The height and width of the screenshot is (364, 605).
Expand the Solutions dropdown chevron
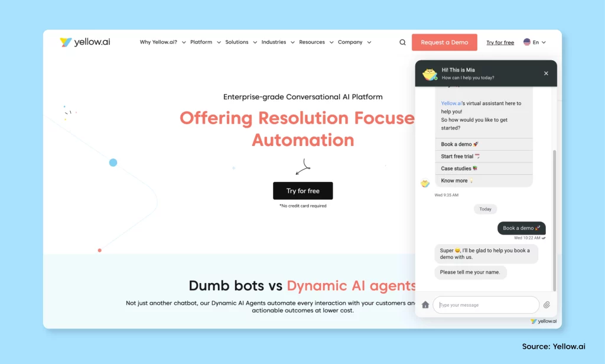point(255,43)
